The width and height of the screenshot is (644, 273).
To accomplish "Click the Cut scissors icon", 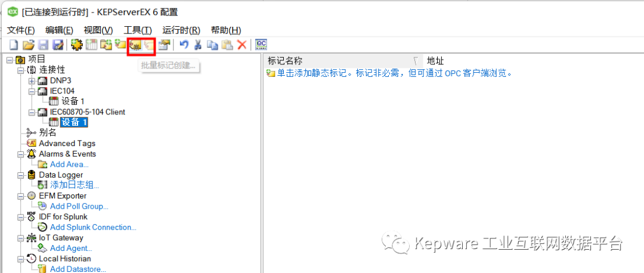I will pos(198,45).
